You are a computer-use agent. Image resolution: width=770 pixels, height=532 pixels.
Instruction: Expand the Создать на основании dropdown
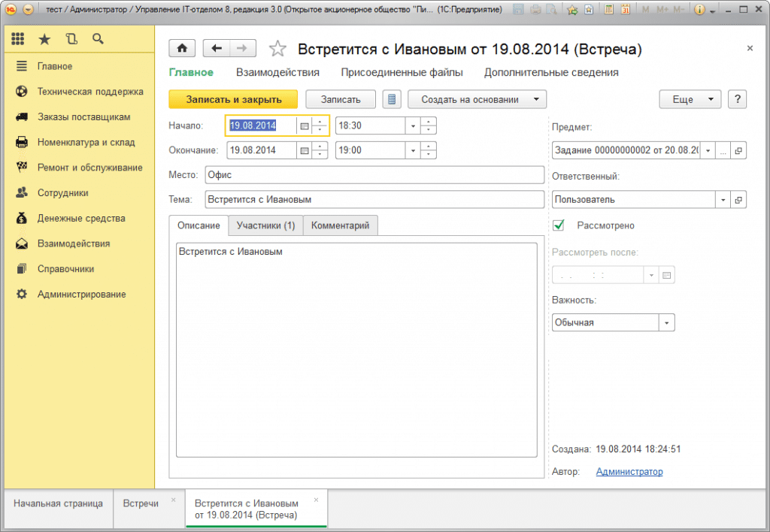(x=536, y=99)
